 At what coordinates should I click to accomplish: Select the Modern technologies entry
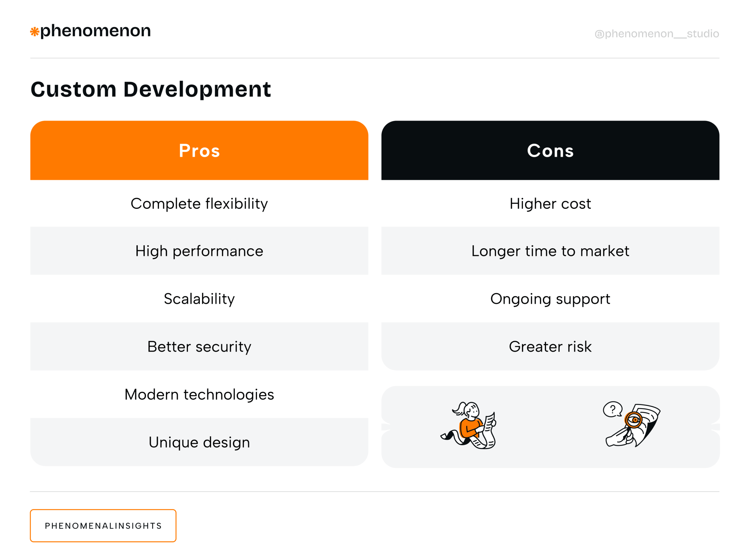coord(199,394)
